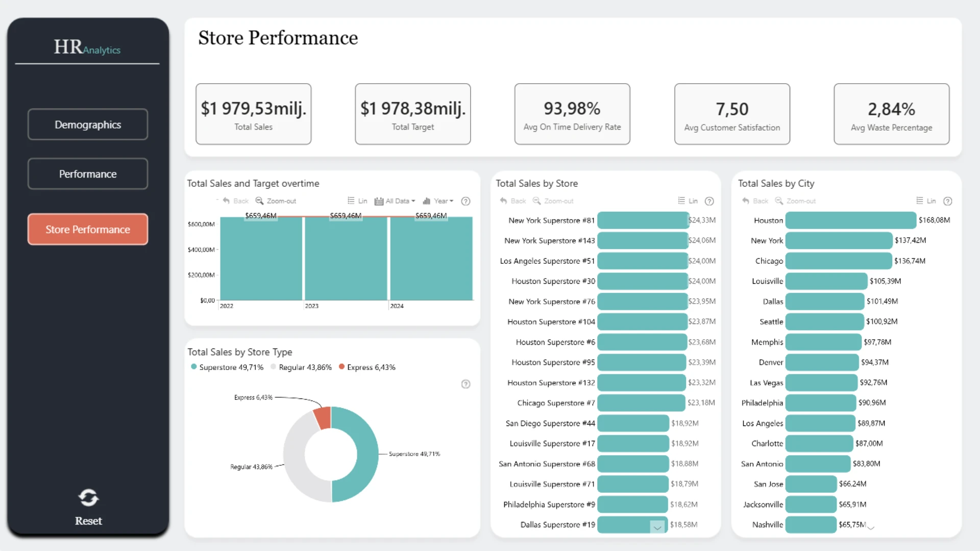Toggle Lin scale in Total Sales by Store
Viewport: 980px width, 551px height.
(688, 201)
